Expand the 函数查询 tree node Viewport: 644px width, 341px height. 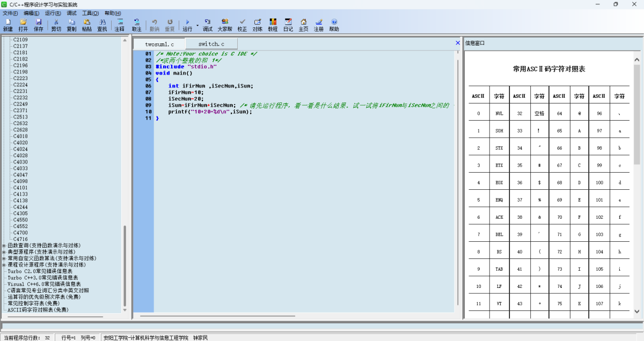click(x=4, y=246)
